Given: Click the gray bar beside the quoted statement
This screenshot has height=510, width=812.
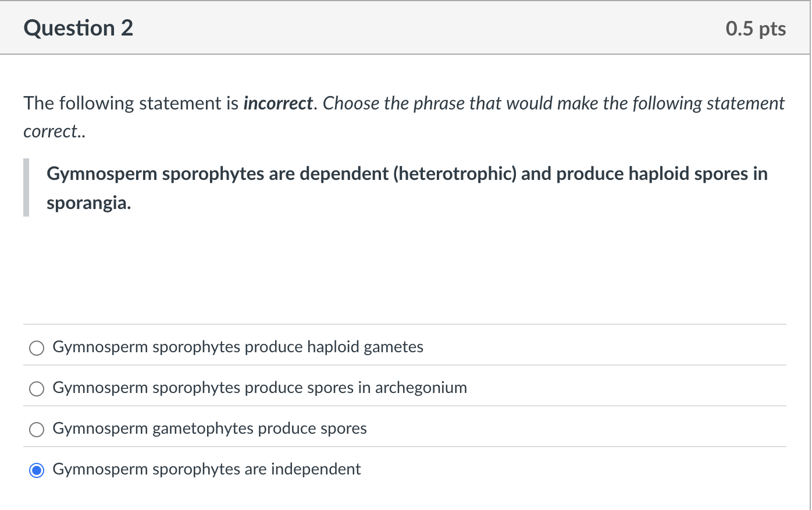Looking at the screenshot, I should point(26,187).
